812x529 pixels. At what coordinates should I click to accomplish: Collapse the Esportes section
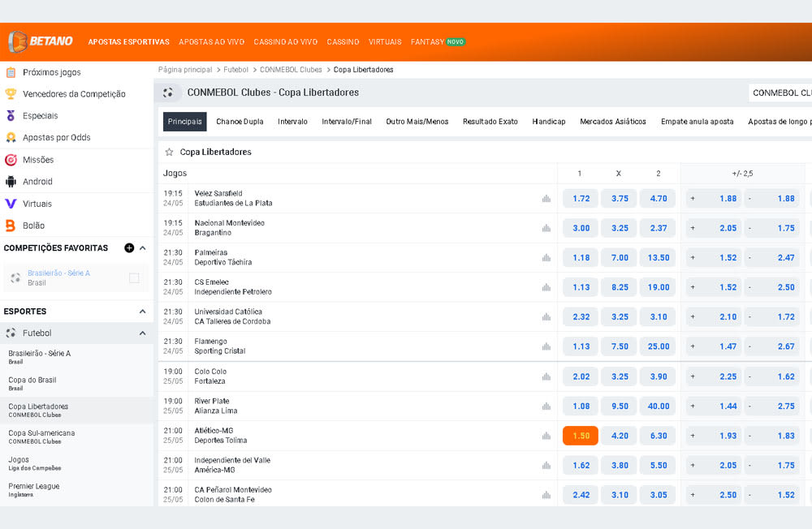[142, 311]
